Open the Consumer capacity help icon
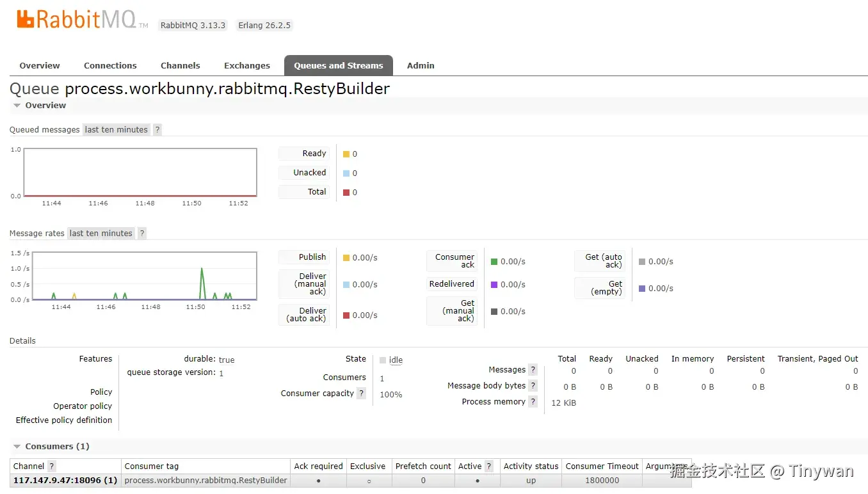The image size is (868, 494). (x=362, y=394)
